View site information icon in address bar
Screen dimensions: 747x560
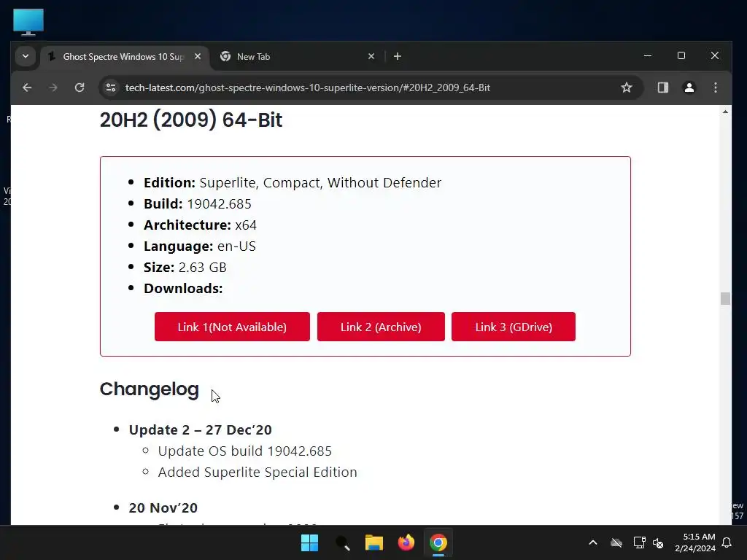(111, 87)
